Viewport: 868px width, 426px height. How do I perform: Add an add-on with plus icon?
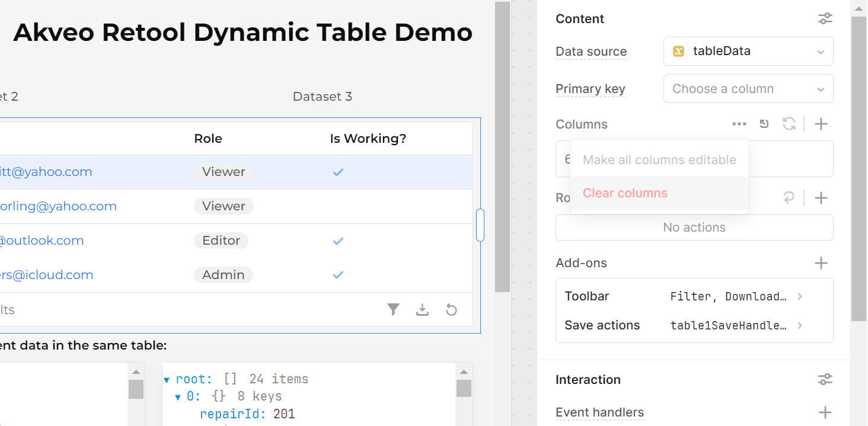[821, 263]
